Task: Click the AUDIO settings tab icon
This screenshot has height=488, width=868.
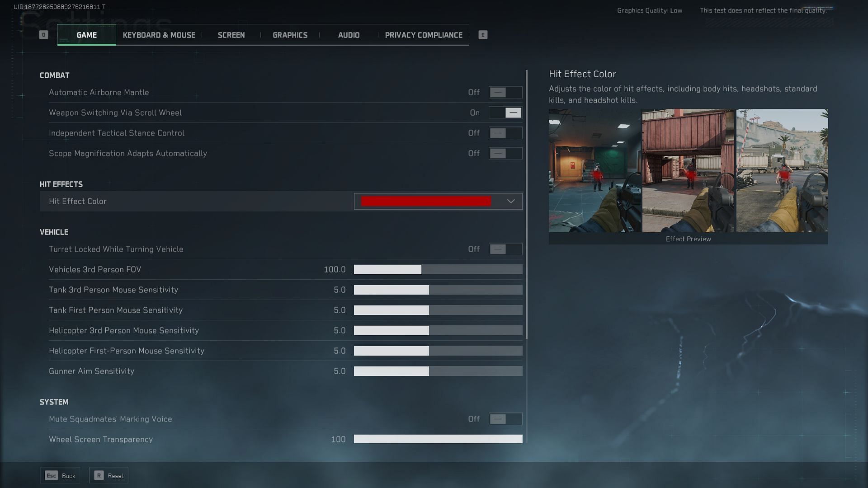Action: [x=349, y=34]
